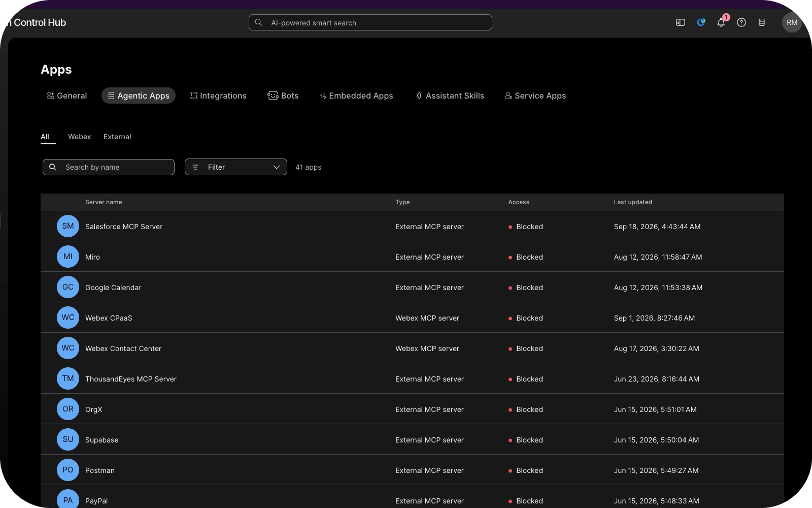Click the PO avatar for Postman

[68, 470]
